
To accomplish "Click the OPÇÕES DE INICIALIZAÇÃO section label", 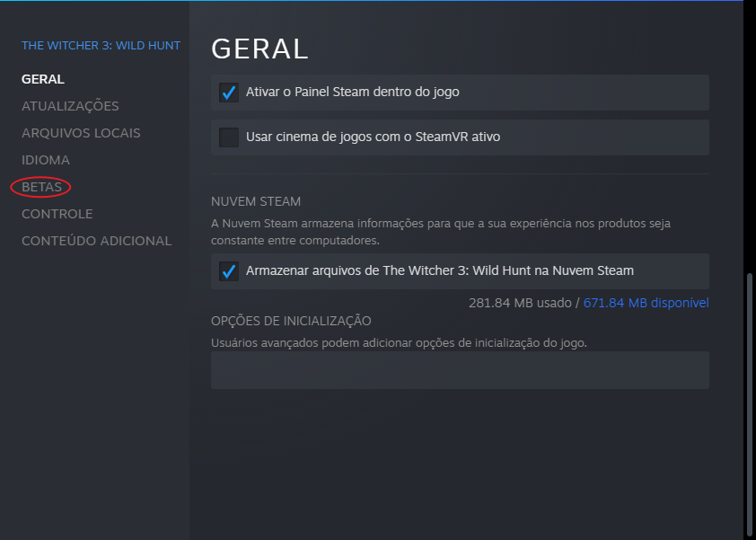I will pyautogui.click(x=291, y=321).
